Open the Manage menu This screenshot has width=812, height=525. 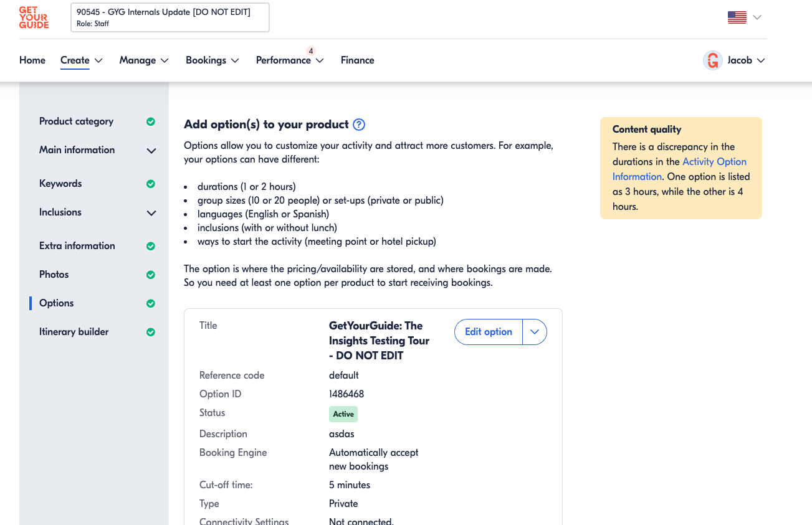click(138, 60)
